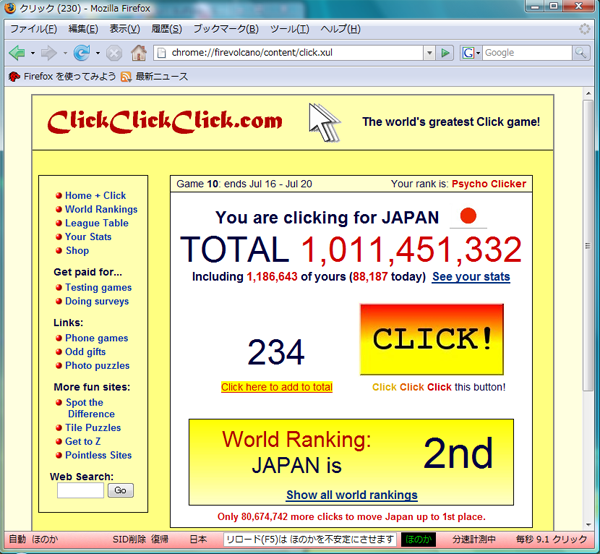
Task: Open the Shop sidebar link
Action: point(77,251)
